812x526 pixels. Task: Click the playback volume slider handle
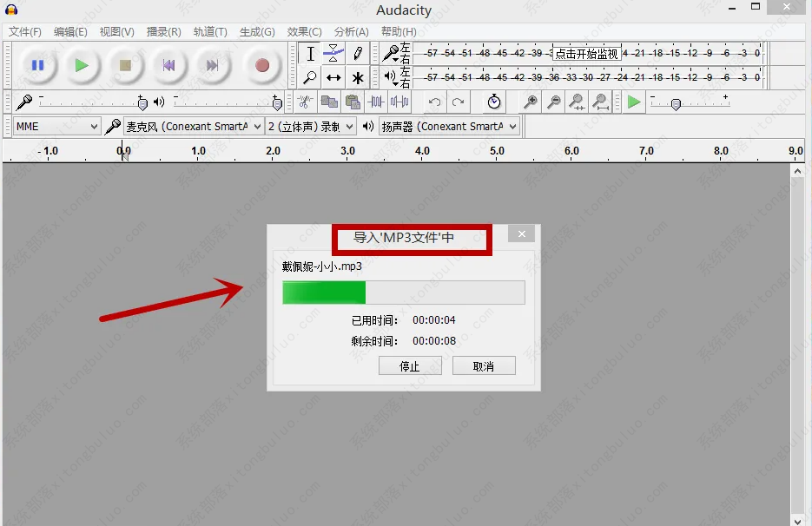pos(277,103)
